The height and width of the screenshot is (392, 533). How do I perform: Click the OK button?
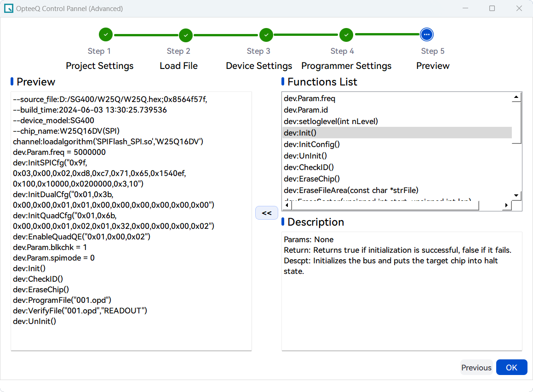pyautogui.click(x=511, y=367)
